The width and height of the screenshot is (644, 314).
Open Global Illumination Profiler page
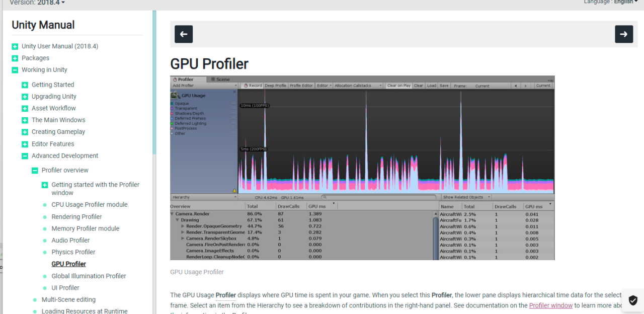click(89, 276)
